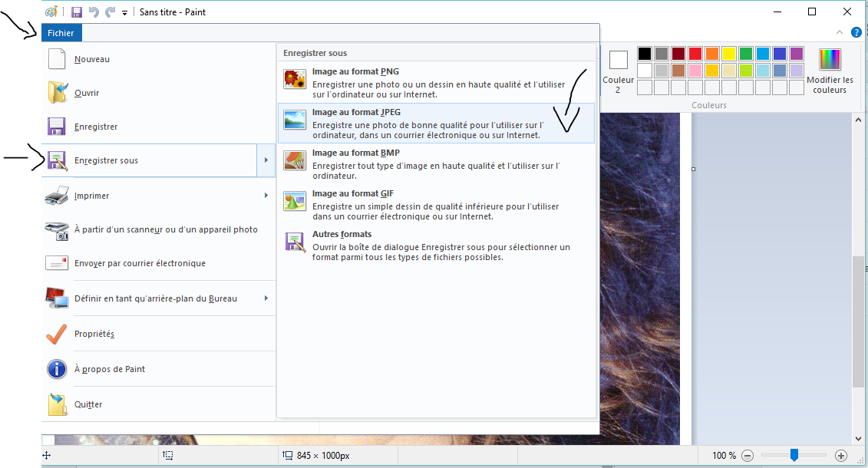Image resolution: width=868 pixels, height=468 pixels.
Task: Click the vertical scrollbar down arrow
Action: tap(859, 439)
